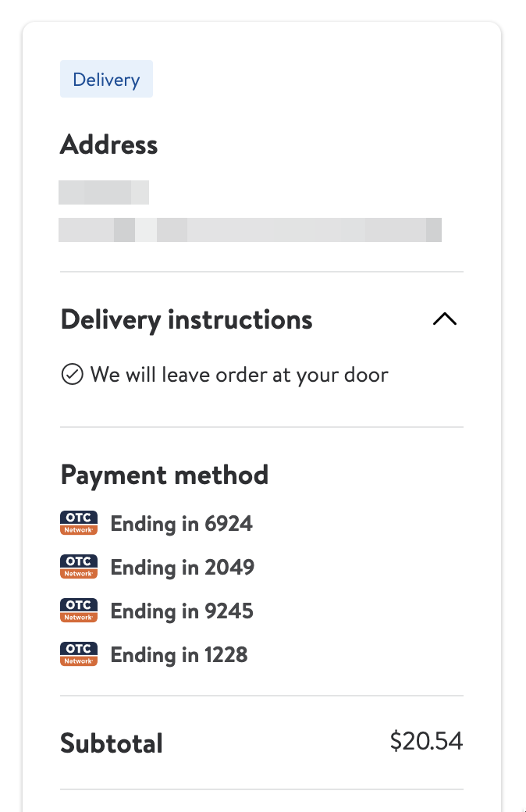526x812 pixels.
Task: Select the card ending in 1228
Action: (x=179, y=654)
